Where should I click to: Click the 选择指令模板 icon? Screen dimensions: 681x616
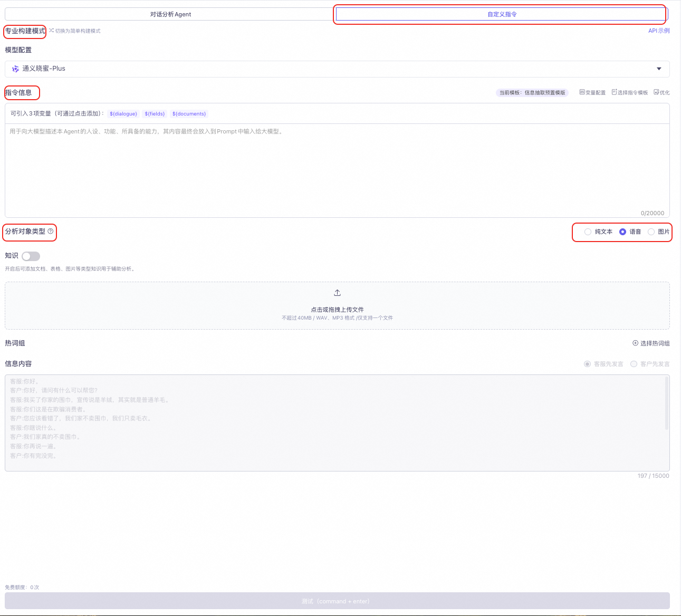(x=614, y=92)
